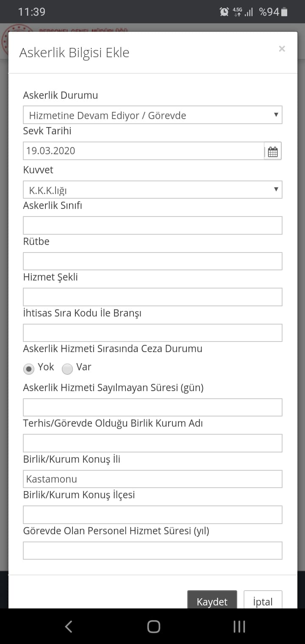Open the Askerlik Durumu dropdown
The height and width of the screenshot is (644, 305).
point(152,115)
